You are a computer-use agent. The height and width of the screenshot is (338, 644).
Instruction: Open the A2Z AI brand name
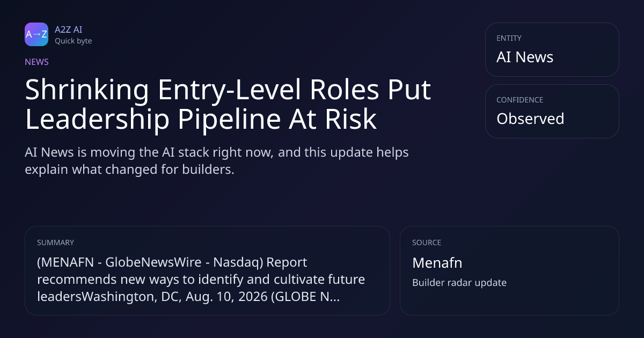[x=68, y=30]
